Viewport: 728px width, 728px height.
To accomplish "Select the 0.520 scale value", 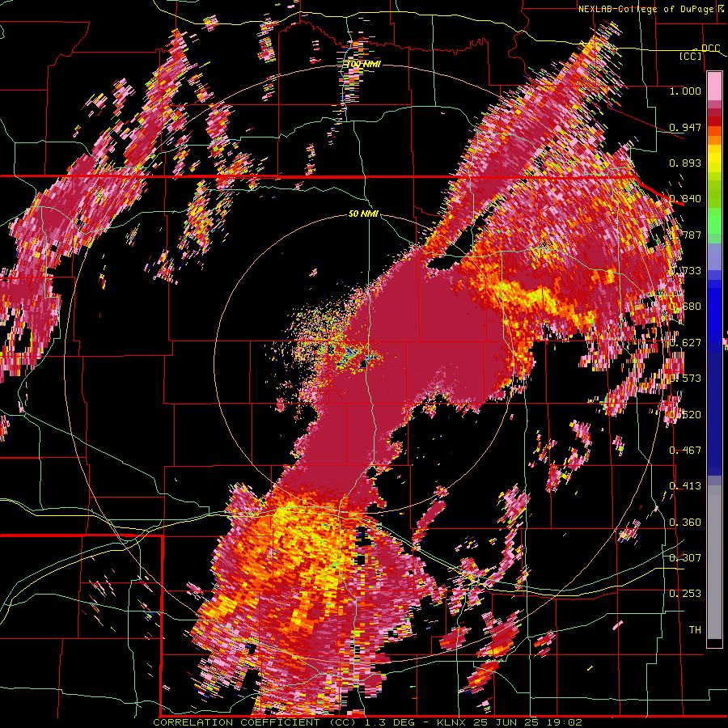I will [685, 414].
